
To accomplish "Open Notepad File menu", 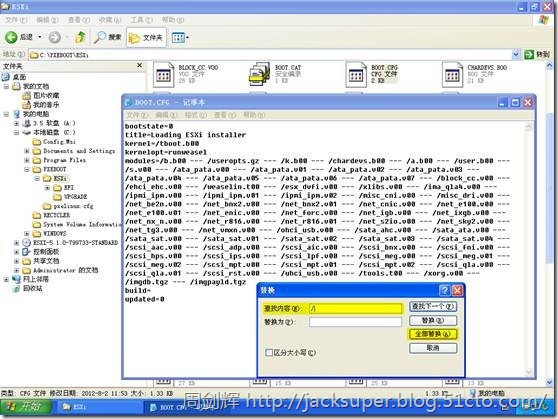I will coord(137,115).
